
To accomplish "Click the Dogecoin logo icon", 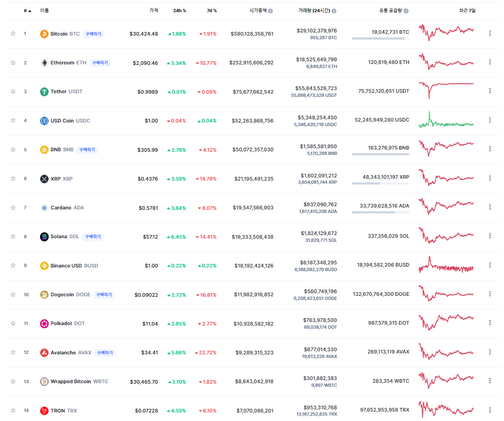I will (x=44, y=294).
